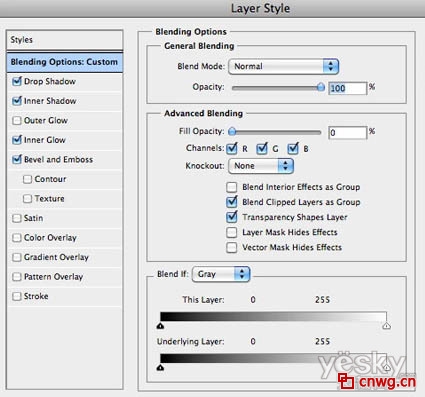Enable the Stroke checkbox
425x397 pixels.
pyautogui.click(x=17, y=296)
